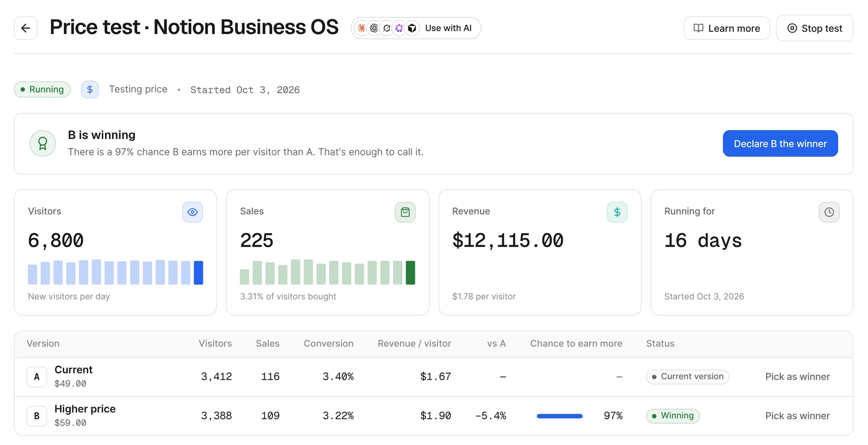Click Started Oct 3, 2026 in Running for card

704,297
